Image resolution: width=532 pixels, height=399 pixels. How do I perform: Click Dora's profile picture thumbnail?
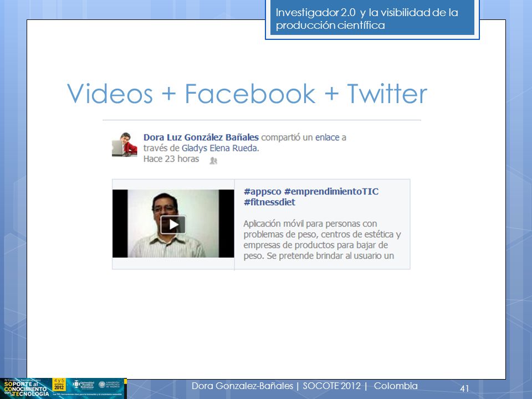125,145
